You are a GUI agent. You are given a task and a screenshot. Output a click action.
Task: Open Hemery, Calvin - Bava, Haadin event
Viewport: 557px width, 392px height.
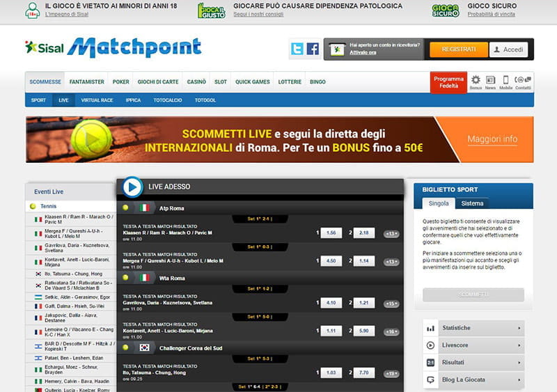pos(71,382)
